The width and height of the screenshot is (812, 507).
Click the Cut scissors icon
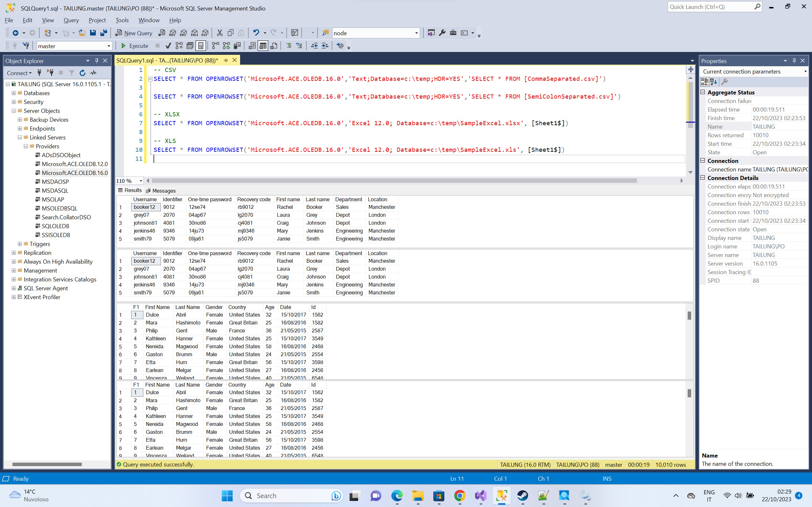(220, 33)
